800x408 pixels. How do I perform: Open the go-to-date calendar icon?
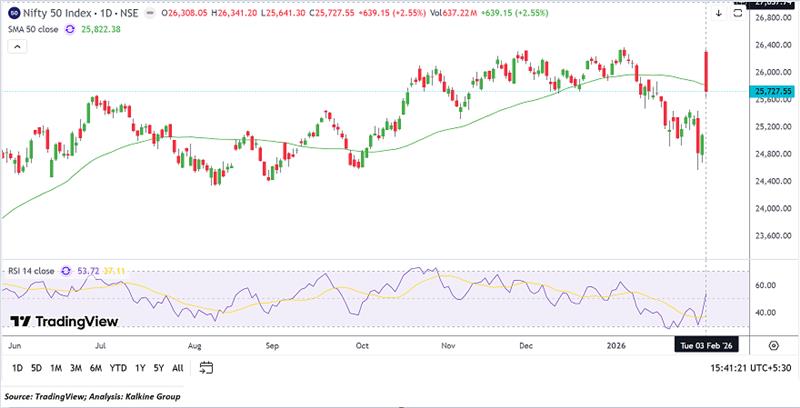[206, 368]
